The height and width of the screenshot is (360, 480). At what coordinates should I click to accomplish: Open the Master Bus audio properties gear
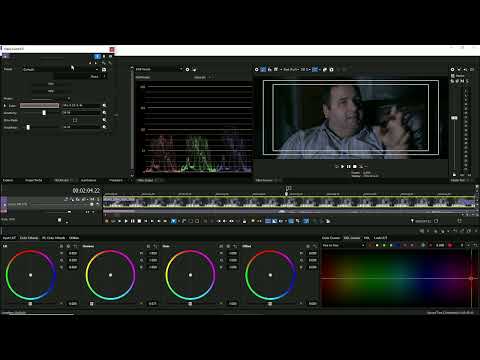coord(452,70)
